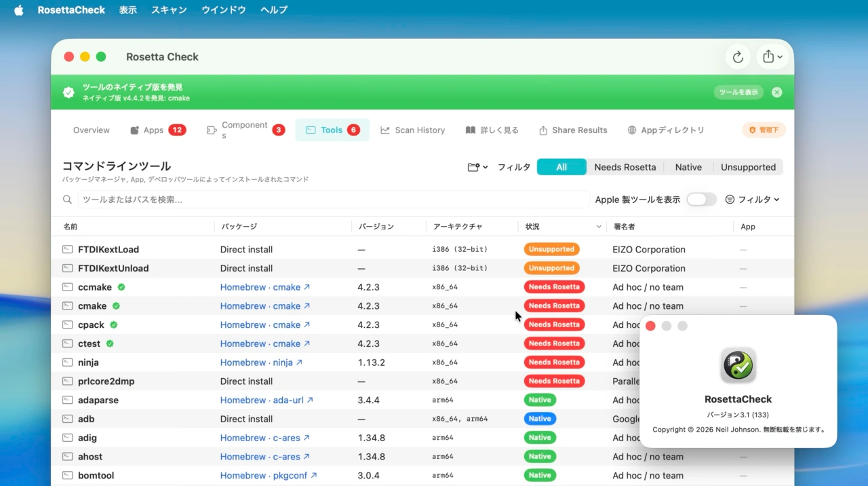This screenshot has width=868, height=486.
Task: Open the スキャン menu
Action: (169, 10)
